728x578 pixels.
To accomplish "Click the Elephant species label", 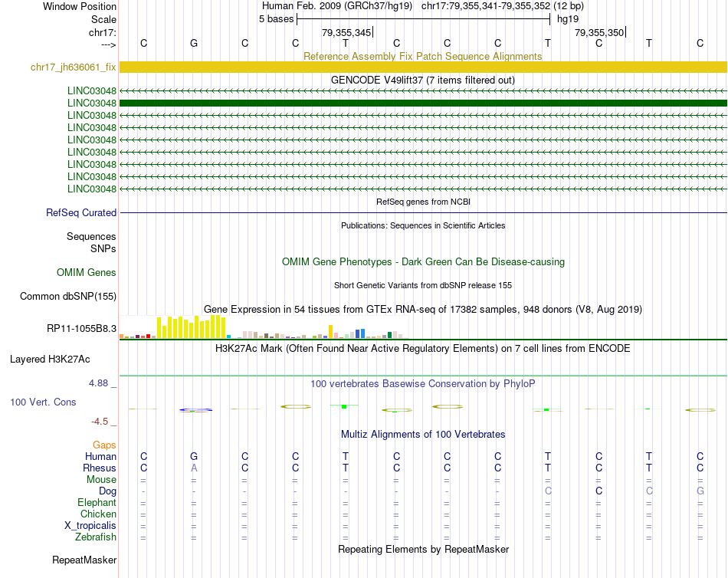I will click(97, 502).
